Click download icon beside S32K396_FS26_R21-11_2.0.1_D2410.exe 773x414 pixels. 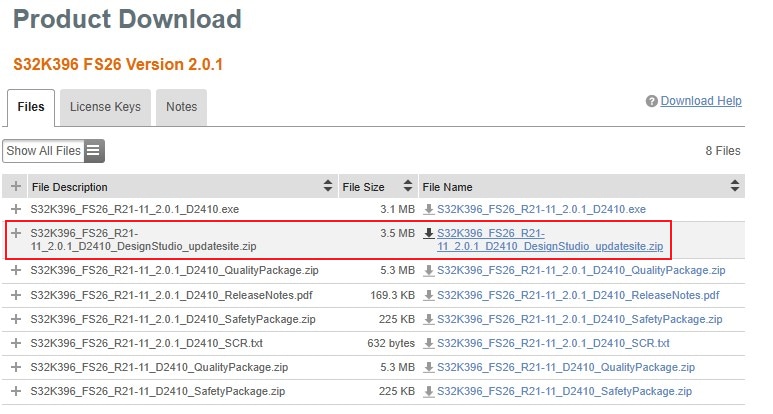click(x=429, y=209)
